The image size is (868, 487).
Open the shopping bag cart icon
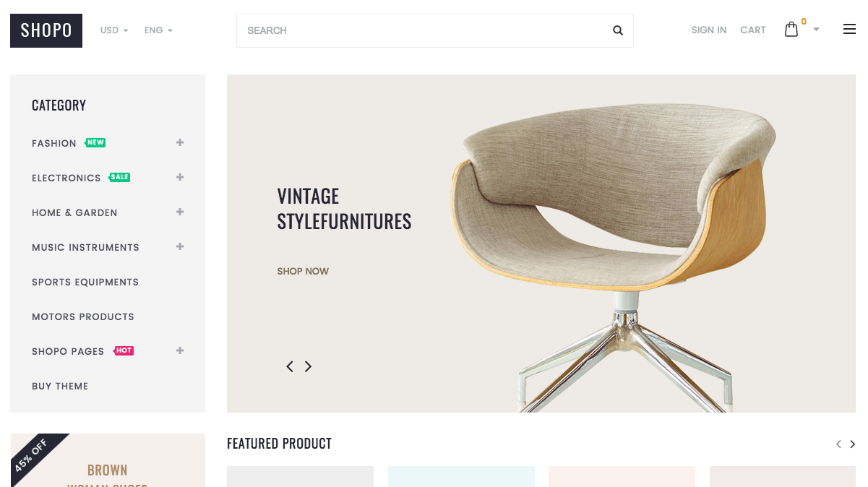[x=791, y=30]
